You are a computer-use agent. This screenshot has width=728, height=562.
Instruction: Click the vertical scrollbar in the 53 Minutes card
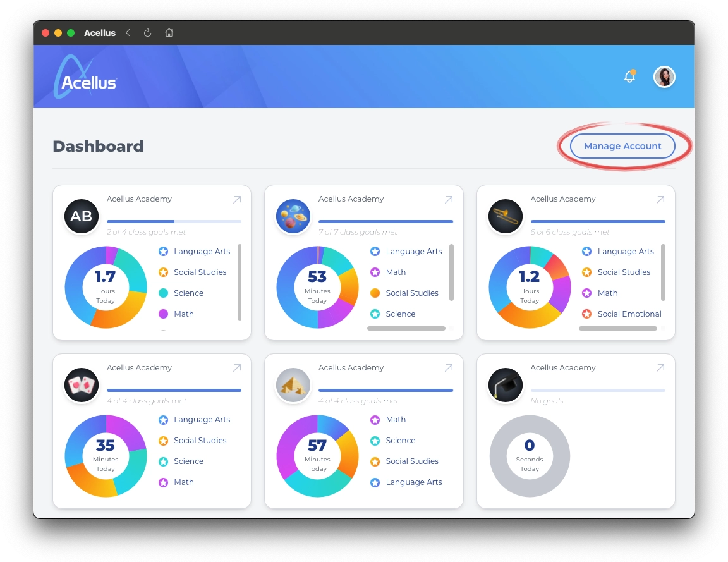[x=451, y=272]
